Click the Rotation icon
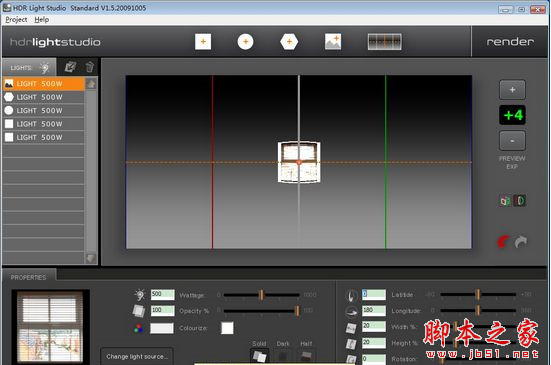The image size is (551, 365). tap(351, 359)
